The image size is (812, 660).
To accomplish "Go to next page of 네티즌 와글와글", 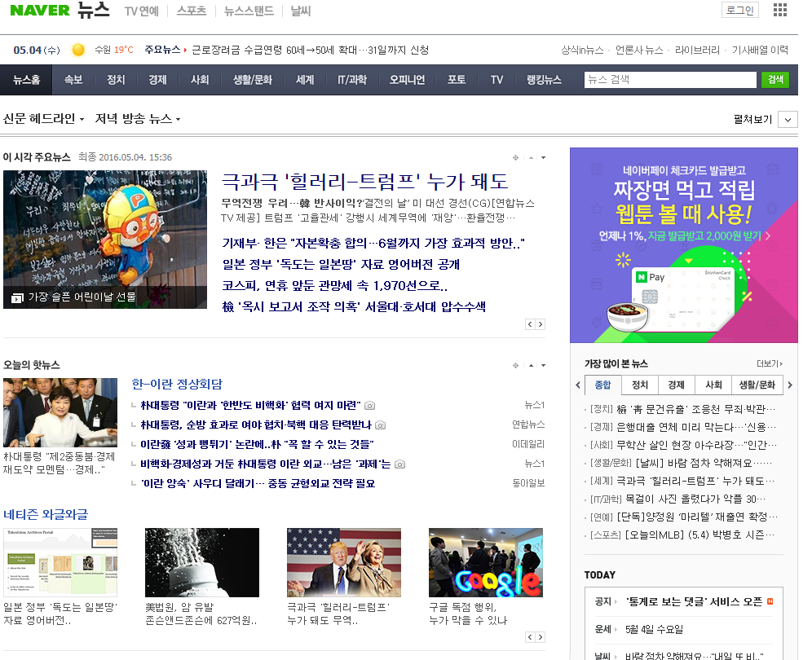I will point(541,637).
